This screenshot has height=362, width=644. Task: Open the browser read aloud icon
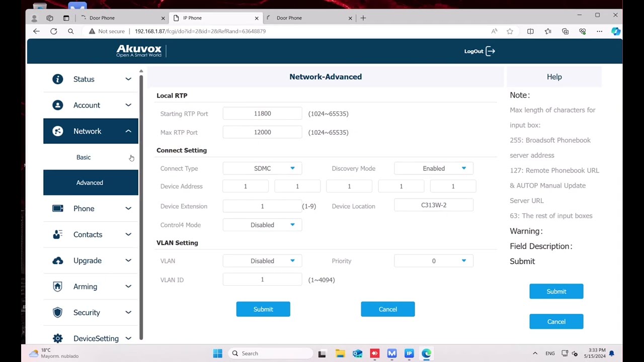click(494, 31)
